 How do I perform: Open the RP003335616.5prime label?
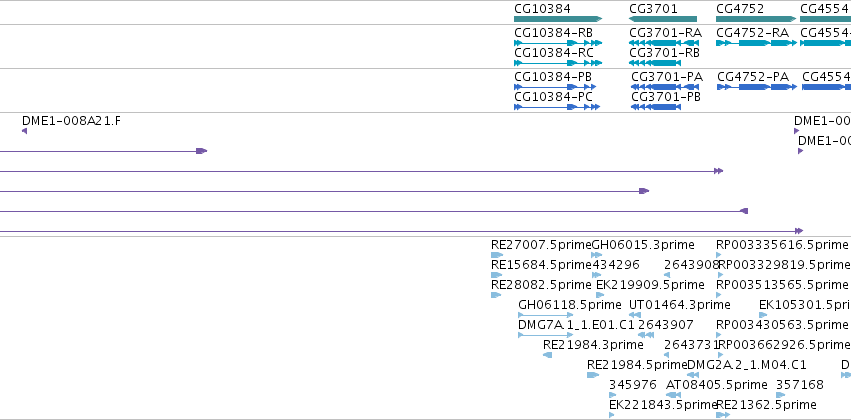point(782,245)
